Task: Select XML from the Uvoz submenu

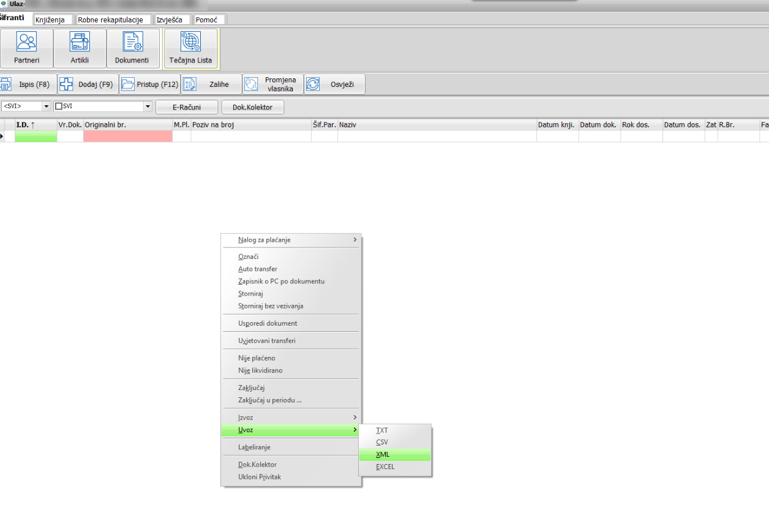Action: [x=383, y=454]
